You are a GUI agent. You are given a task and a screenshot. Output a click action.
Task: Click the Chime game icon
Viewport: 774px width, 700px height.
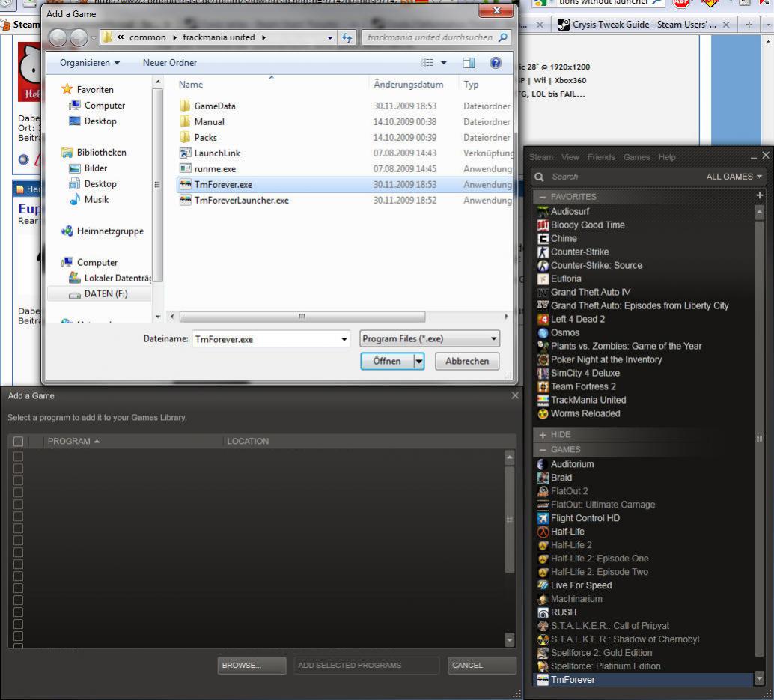click(543, 238)
